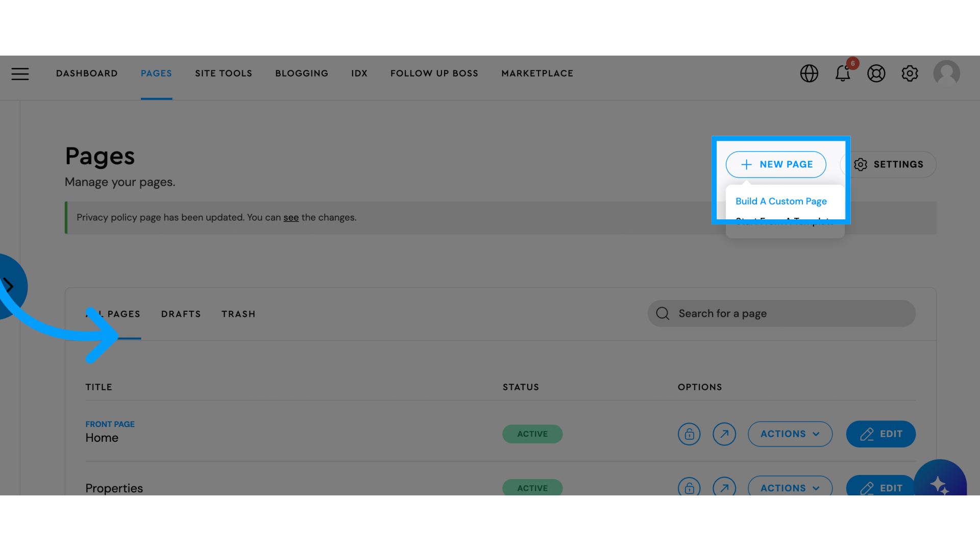Click the user profile avatar icon
Viewport: 980px width, 551px height.
tap(946, 72)
